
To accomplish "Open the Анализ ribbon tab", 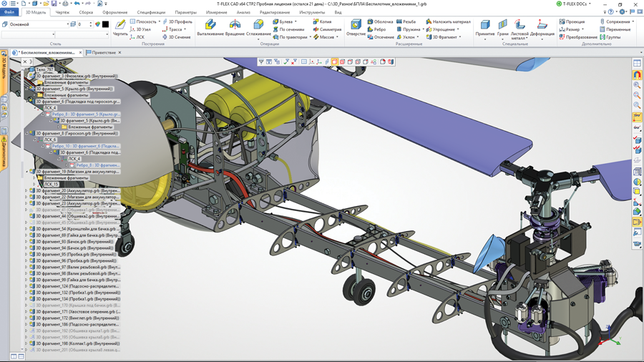I will (243, 12).
